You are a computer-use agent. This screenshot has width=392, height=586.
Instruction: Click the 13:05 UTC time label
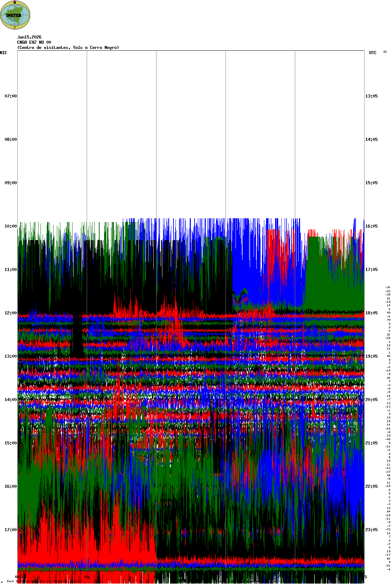371,96
